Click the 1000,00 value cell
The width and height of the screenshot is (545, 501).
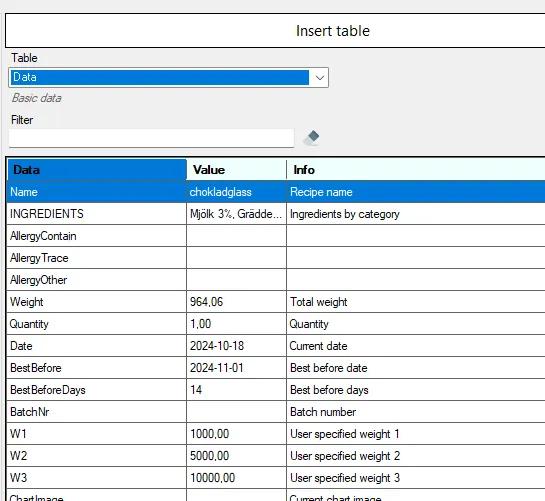pos(236,434)
